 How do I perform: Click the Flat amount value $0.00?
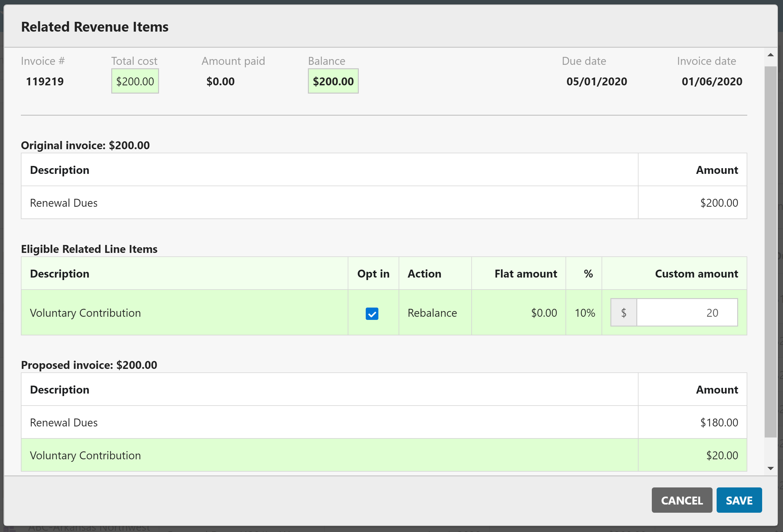pyautogui.click(x=544, y=313)
